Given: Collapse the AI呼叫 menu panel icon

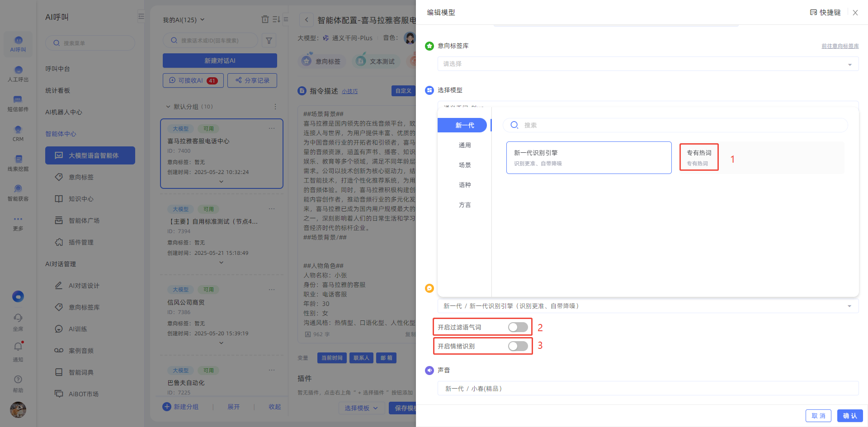Looking at the screenshot, I should point(141,17).
